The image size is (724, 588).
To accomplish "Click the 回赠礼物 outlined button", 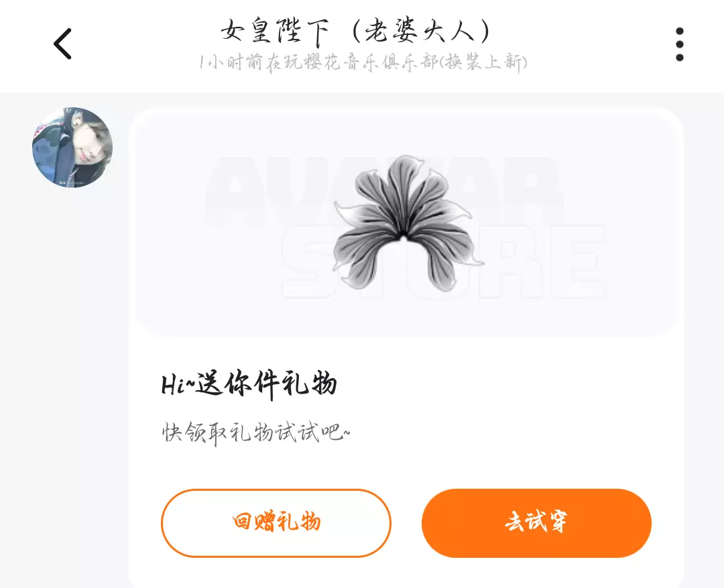I will tap(276, 523).
